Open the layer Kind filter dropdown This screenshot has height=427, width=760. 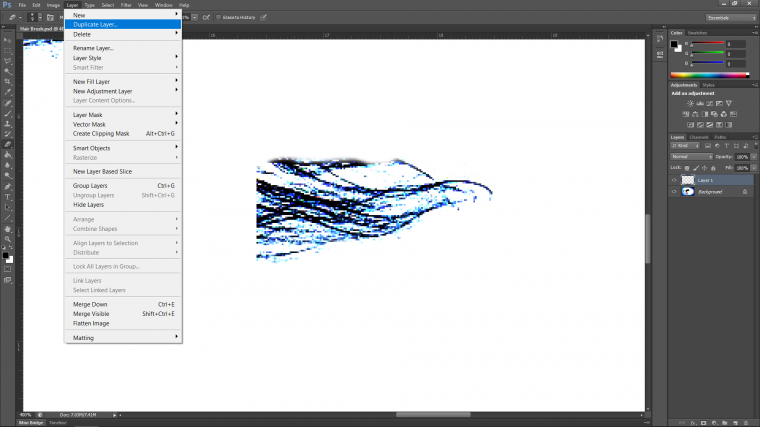tap(685, 146)
